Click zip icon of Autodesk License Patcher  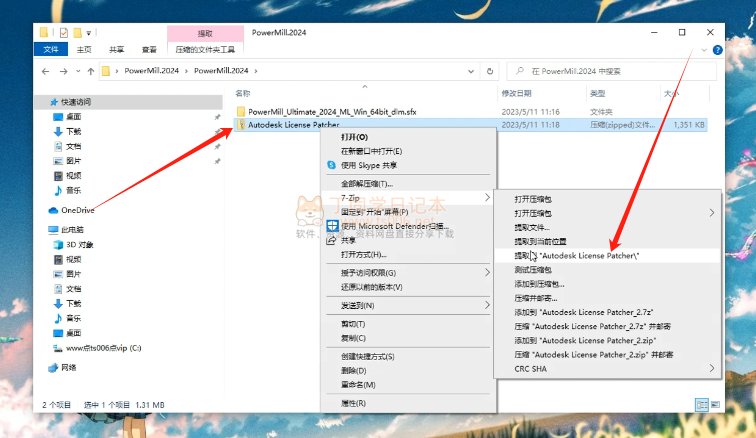[x=241, y=124]
